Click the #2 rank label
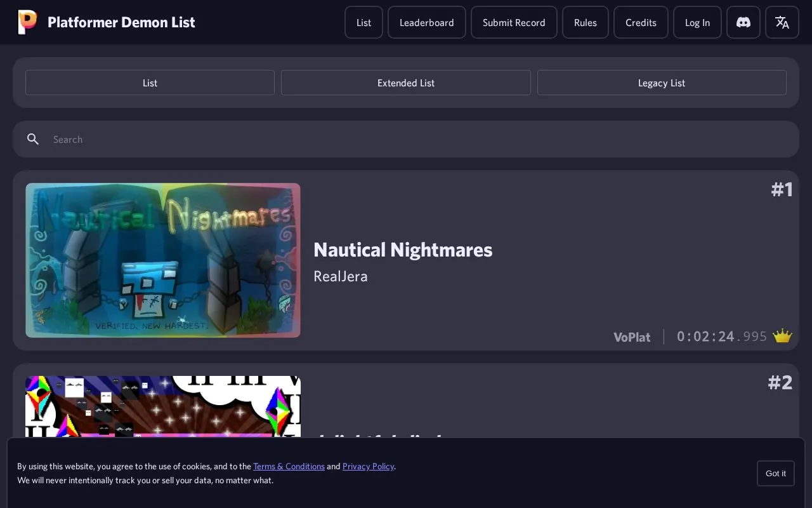 pyautogui.click(x=780, y=382)
